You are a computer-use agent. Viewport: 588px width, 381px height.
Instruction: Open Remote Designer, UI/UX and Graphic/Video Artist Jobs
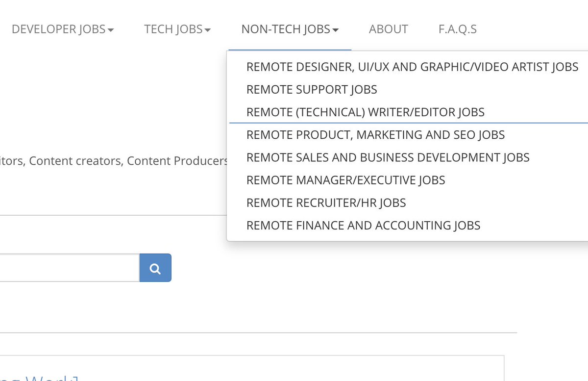tap(412, 67)
